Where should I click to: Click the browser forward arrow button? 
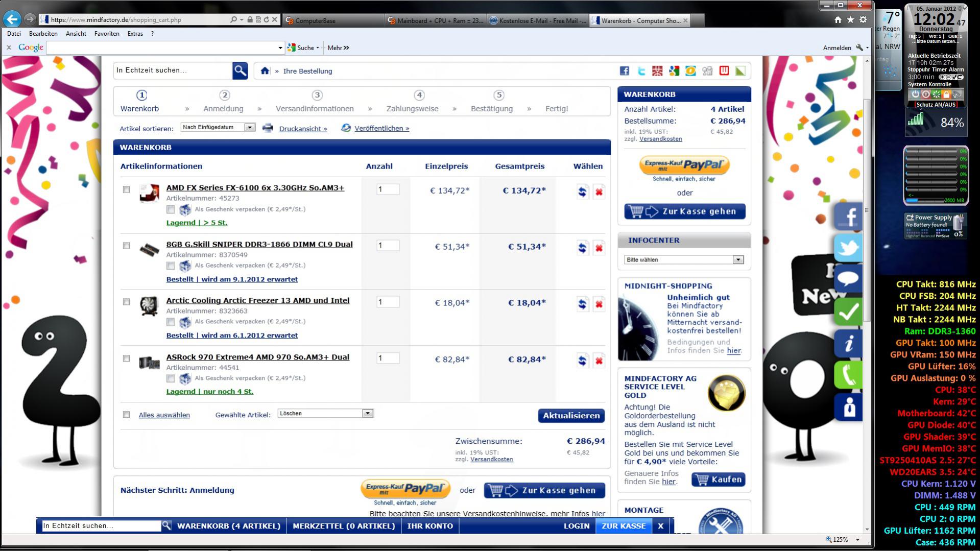(30, 19)
